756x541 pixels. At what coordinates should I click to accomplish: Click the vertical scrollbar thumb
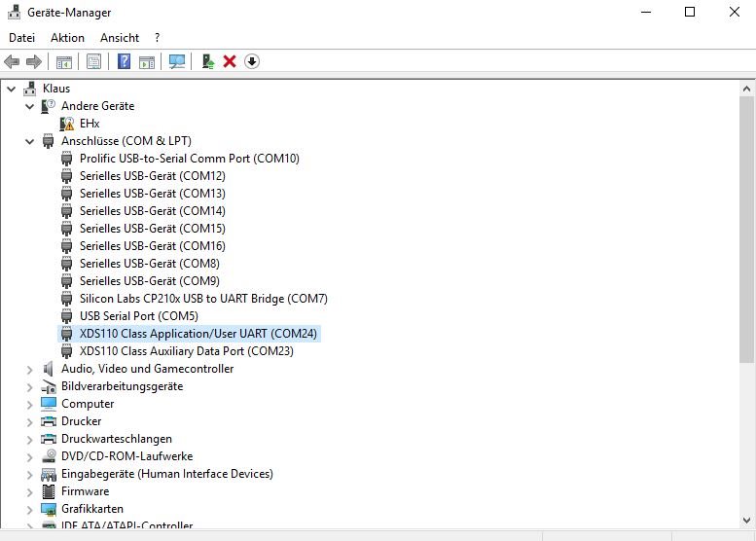pyautogui.click(x=746, y=230)
